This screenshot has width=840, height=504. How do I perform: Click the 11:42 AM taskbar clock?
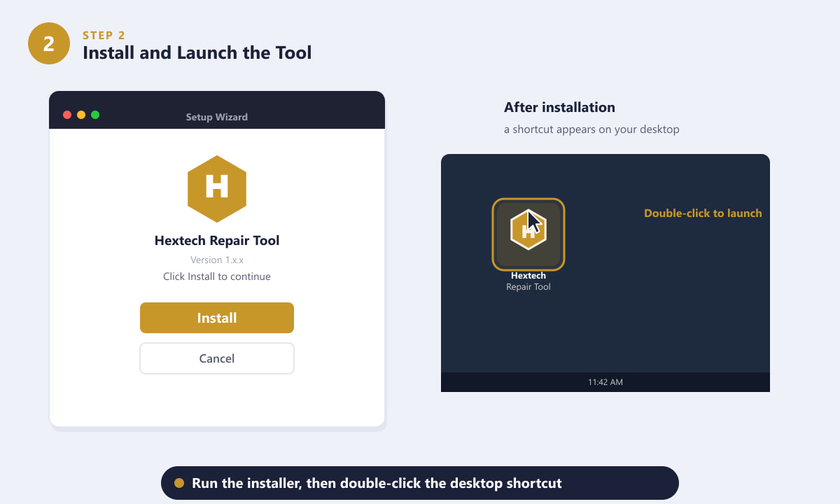pos(605,382)
